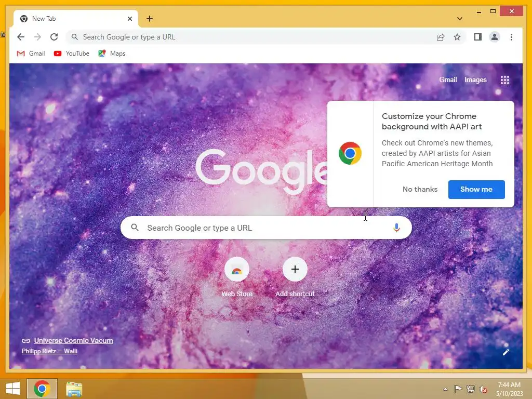Click the network tray icon
Screen dimensions: 532x399
pos(471,389)
